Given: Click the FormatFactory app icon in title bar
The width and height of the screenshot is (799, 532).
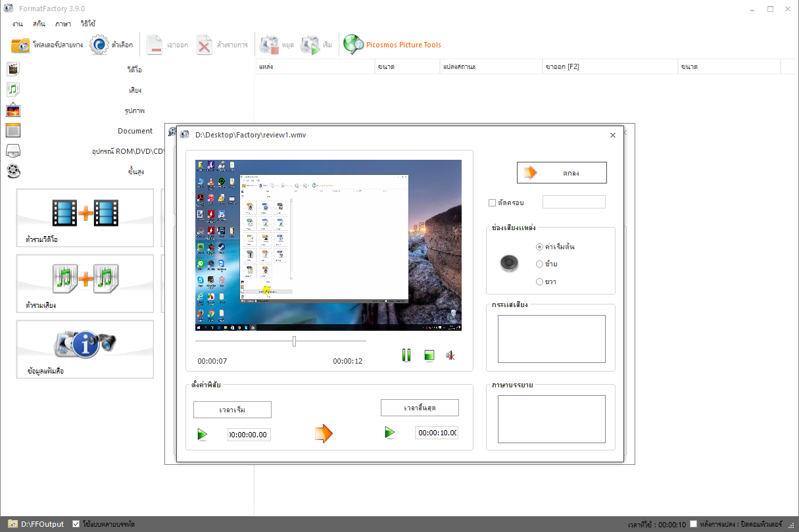Looking at the screenshot, I should point(8,9).
